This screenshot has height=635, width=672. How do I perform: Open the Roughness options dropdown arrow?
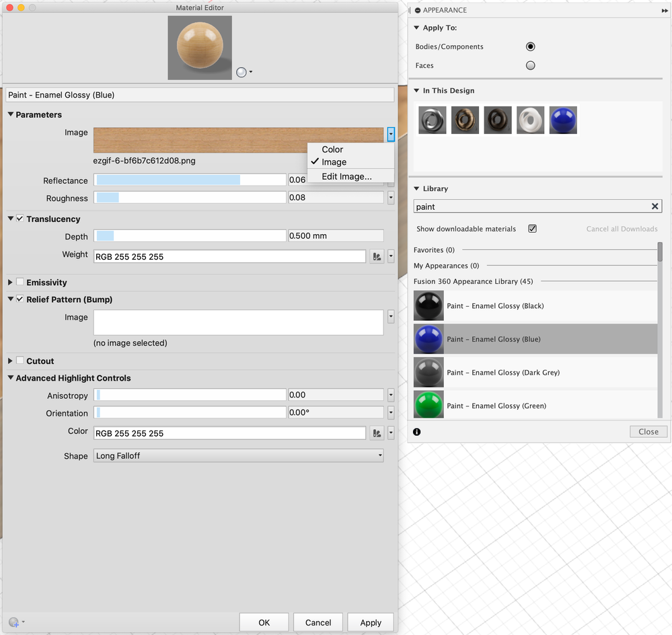391,198
